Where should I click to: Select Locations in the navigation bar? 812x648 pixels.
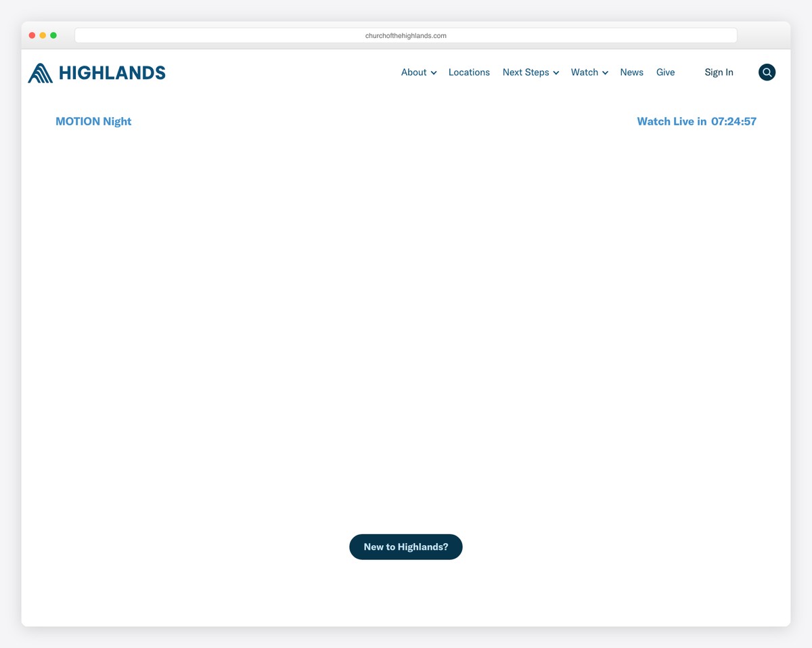[x=469, y=72]
